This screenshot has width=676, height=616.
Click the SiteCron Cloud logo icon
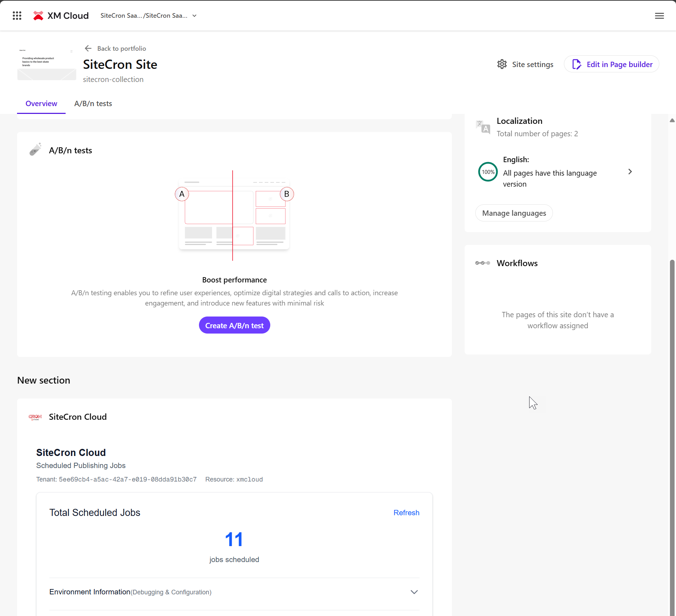tap(35, 417)
